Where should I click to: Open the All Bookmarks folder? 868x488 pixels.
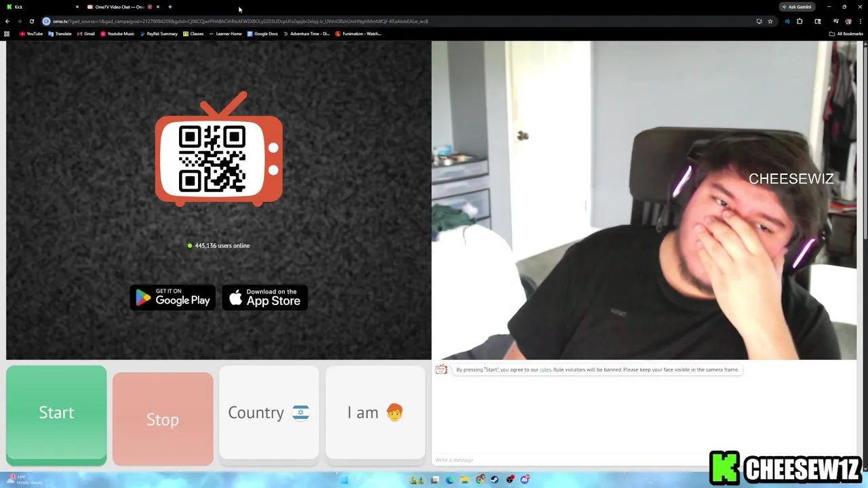(x=846, y=33)
